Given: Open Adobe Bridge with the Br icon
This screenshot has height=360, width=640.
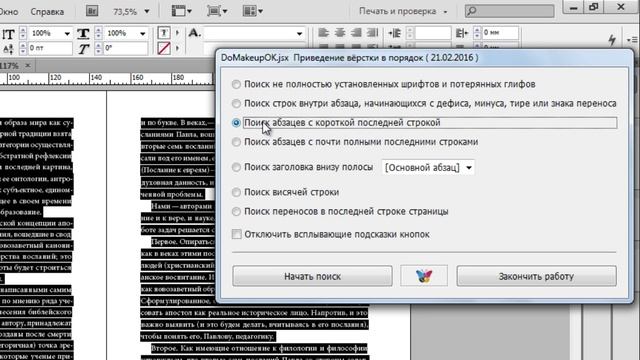Looking at the screenshot, I should tap(92, 11).
